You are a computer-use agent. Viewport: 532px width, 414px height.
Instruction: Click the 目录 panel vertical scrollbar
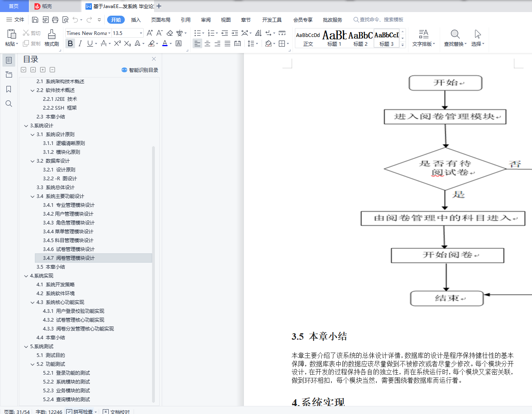(x=153, y=274)
